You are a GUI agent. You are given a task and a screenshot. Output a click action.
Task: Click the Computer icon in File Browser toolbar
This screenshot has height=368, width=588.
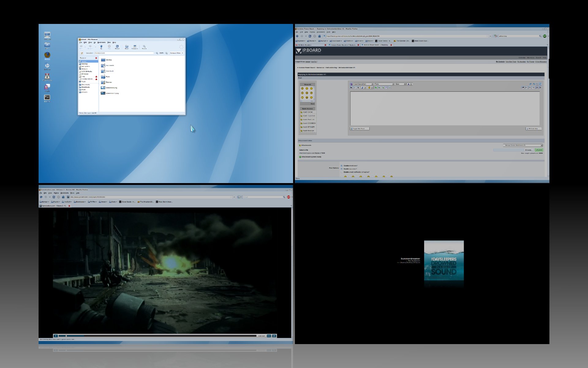(x=135, y=47)
